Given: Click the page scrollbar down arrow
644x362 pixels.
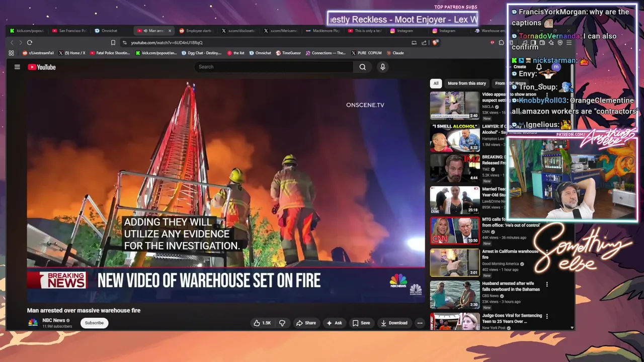Looking at the screenshot, I should [572, 327].
